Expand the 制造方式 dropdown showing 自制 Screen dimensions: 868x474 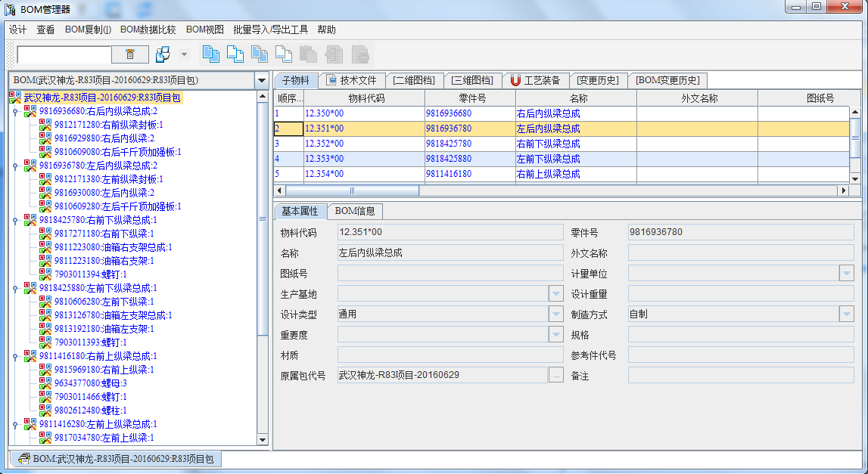(x=846, y=314)
